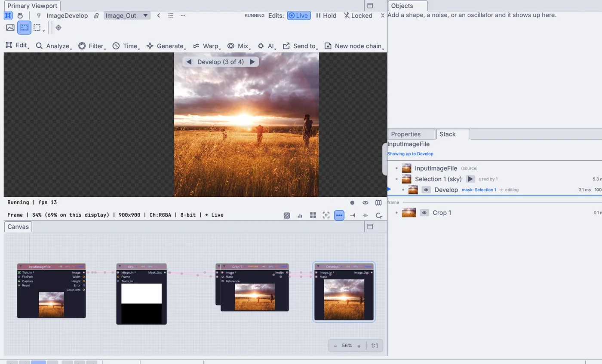Select the image view mode icon
The height and width of the screenshot is (364, 602).
(10, 28)
